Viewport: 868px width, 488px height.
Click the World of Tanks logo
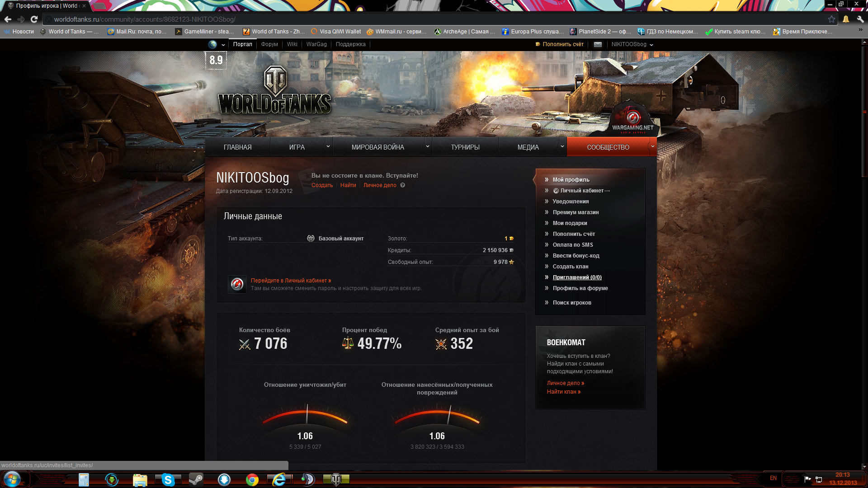(x=274, y=91)
